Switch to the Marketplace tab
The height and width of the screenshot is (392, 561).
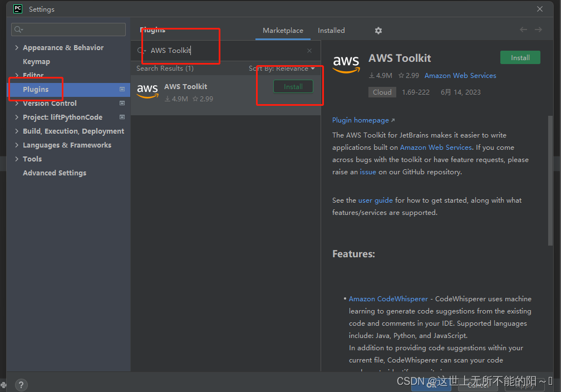pos(283,31)
